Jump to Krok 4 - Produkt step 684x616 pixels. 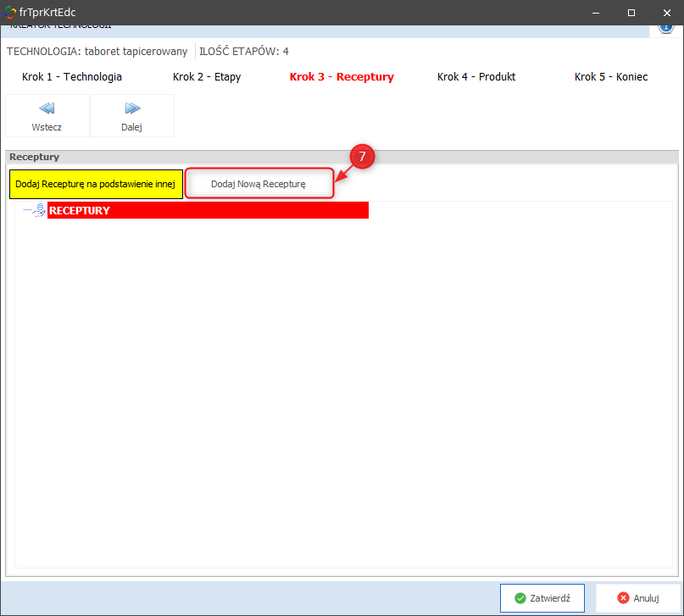coord(476,77)
